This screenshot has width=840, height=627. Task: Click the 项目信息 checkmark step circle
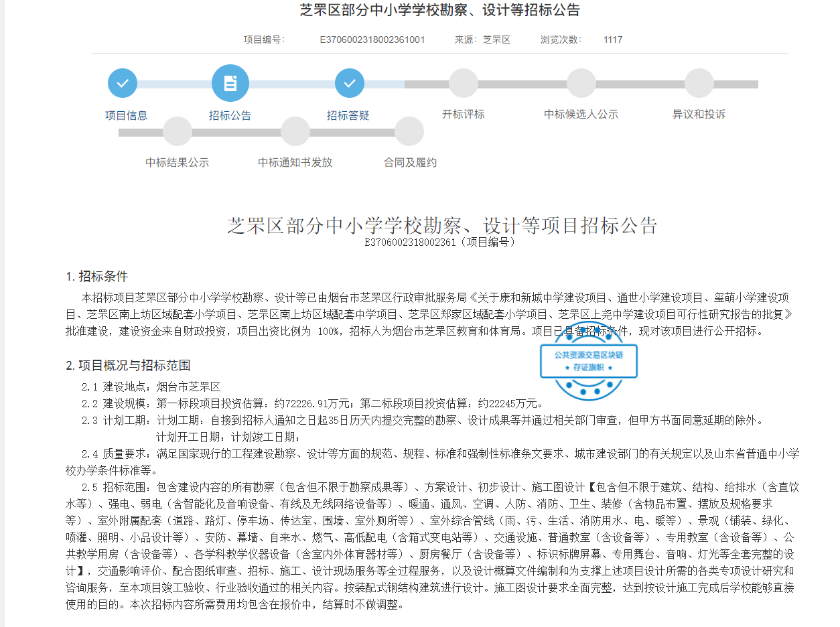123,84
